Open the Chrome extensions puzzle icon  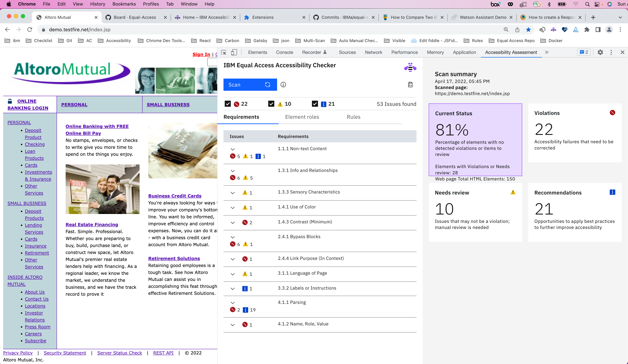pyautogui.click(x=587, y=30)
